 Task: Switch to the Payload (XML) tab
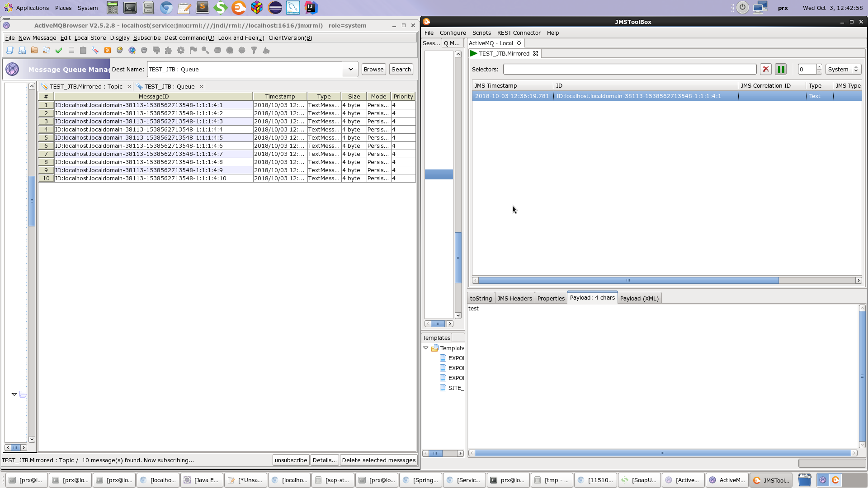[x=639, y=298]
